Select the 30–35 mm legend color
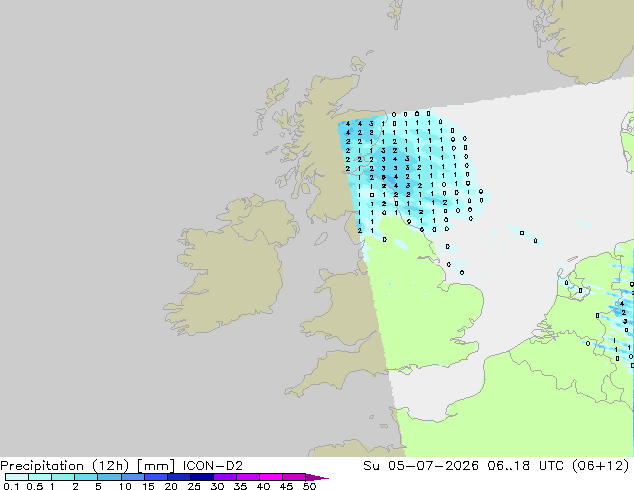The width and height of the screenshot is (634, 490). pyautogui.click(x=225, y=477)
